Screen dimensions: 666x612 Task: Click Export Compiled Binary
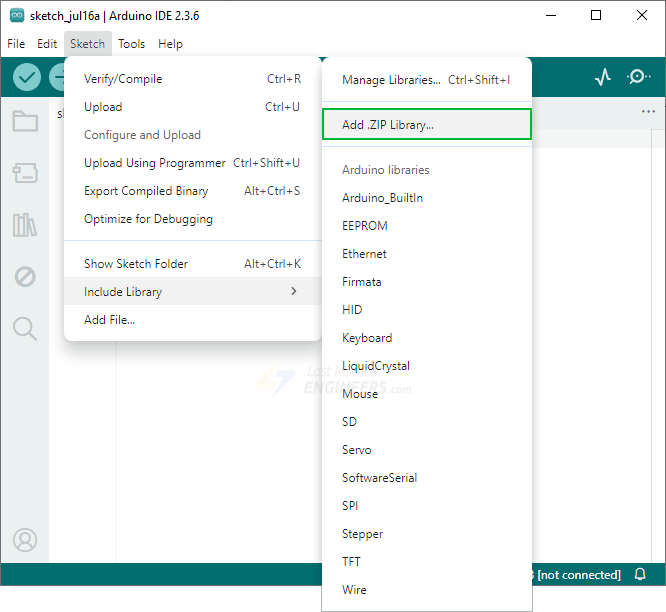pyautogui.click(x=146, y=191)
